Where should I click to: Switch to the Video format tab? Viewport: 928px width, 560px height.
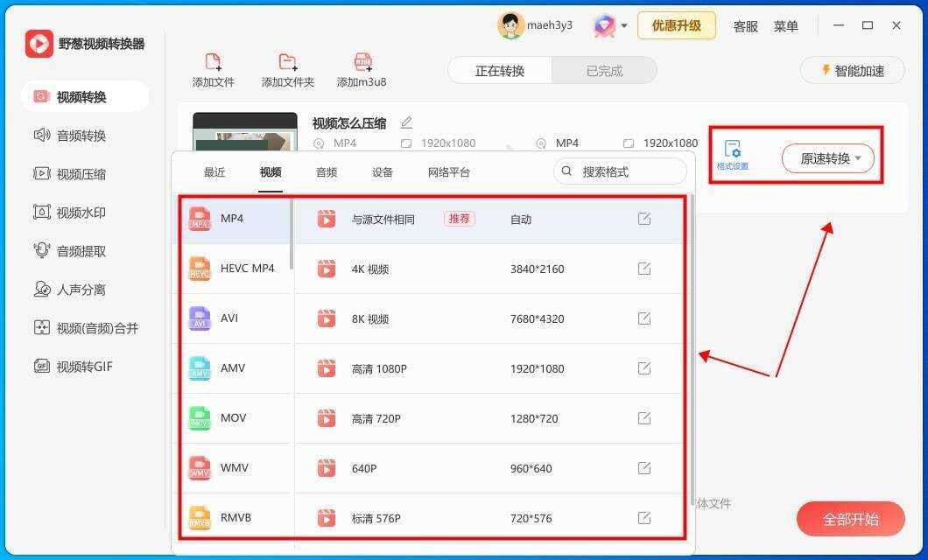point(271,172)
